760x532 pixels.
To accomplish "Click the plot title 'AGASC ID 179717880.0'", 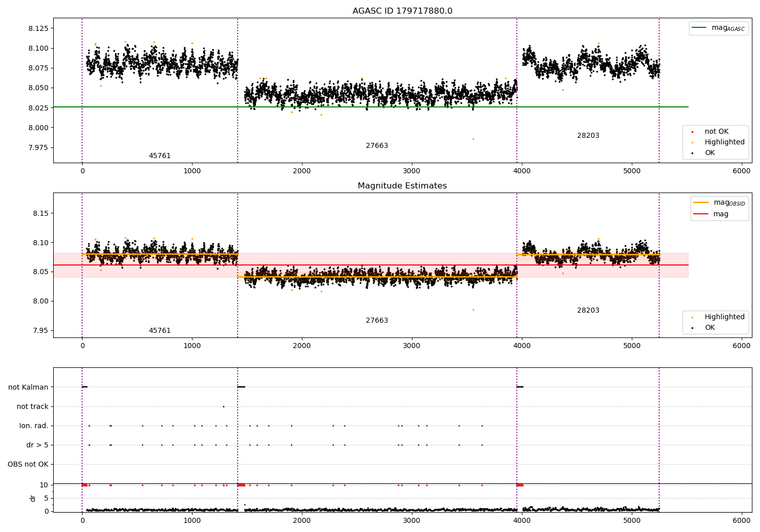I will pos(402,11).
